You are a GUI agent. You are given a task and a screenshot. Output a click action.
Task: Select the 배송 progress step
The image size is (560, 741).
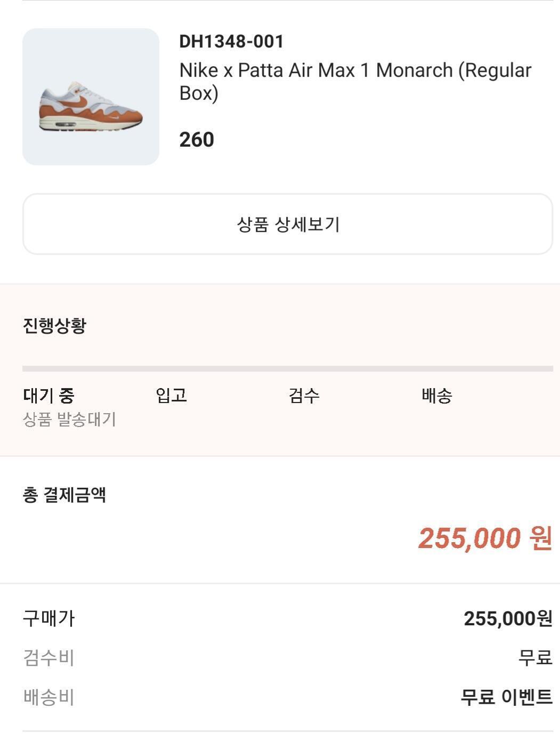tap(436, 396)
